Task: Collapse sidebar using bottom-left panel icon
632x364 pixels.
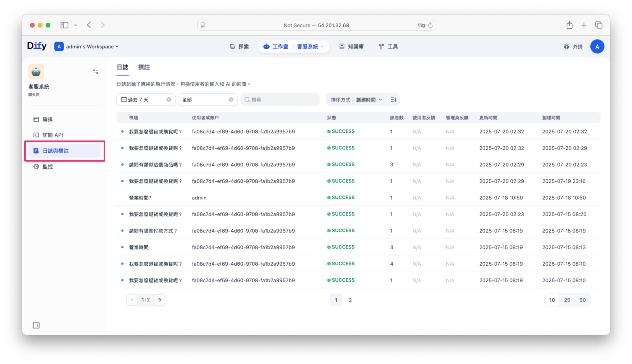Action: (x=36, y=325)
